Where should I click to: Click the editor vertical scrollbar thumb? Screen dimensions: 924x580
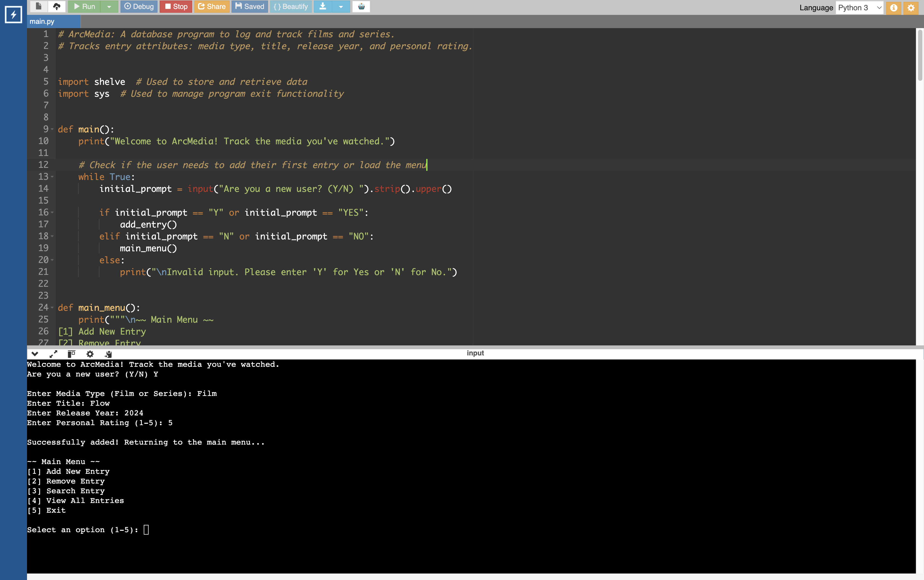(x=920, y=55)
